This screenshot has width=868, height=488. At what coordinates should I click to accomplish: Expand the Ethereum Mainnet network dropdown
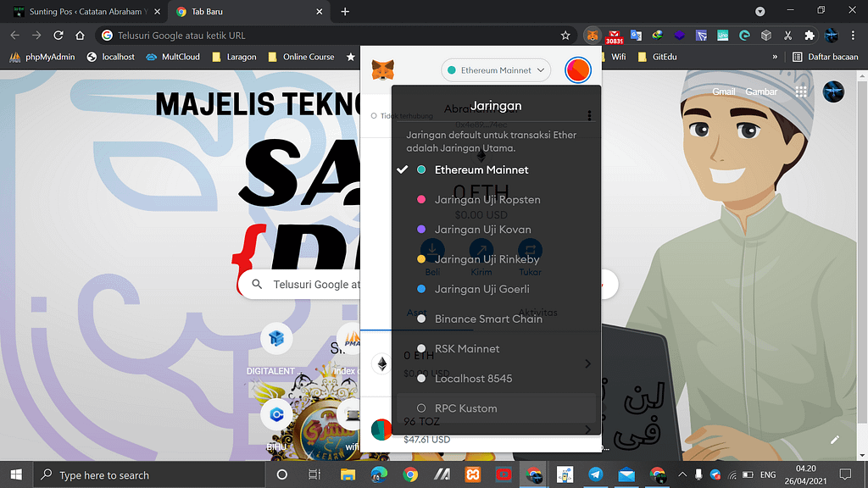(496, 70)
